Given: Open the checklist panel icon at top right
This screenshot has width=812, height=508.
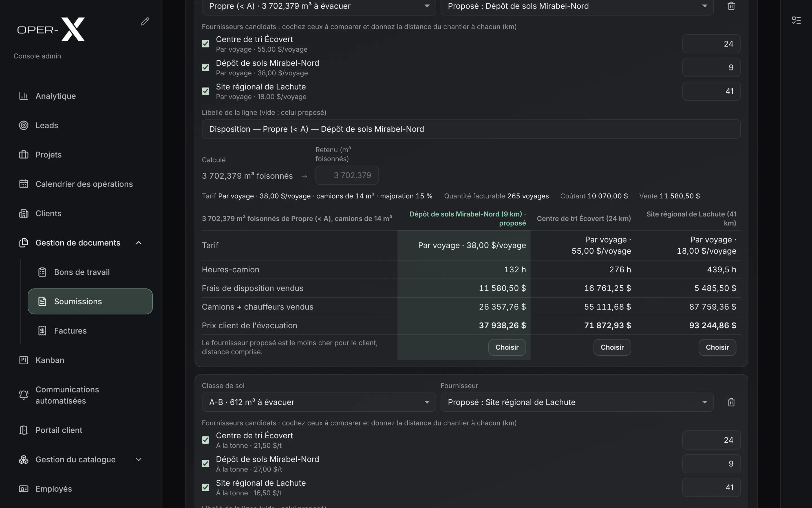Looking at the screenshot, I should coord(796,20).
